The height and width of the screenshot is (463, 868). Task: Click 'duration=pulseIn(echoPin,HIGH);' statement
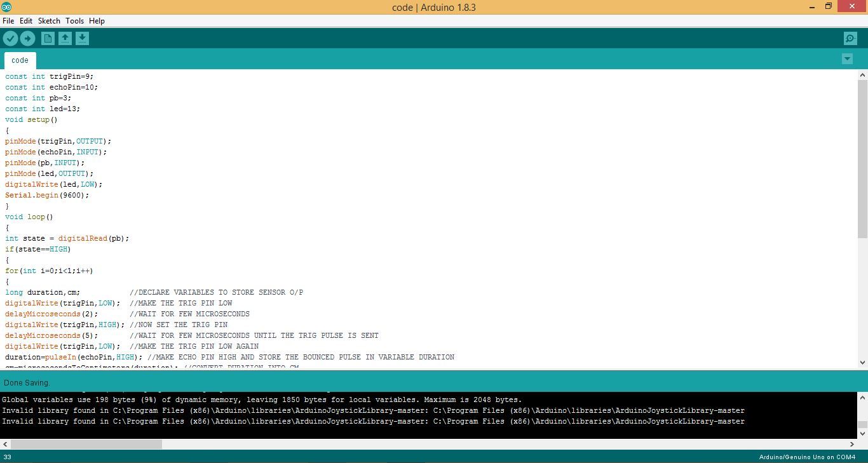[x=74, y=357]
